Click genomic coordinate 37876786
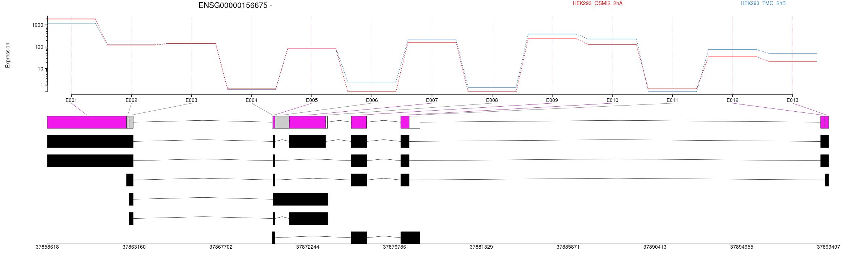Screen dimensions: 868x253 pyautogui.click(x=394, y=247)
